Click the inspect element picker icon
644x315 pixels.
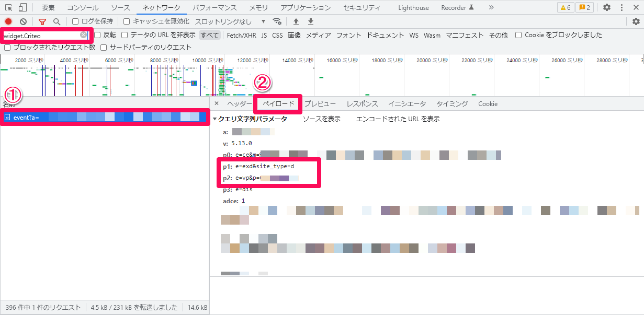[x=9, y=7]
